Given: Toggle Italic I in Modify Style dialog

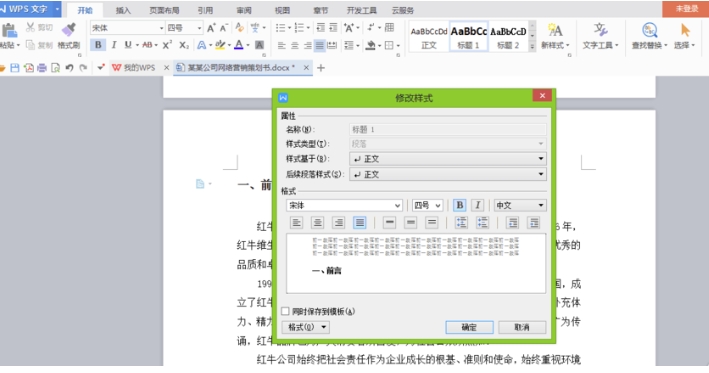Looking at the screenshot, I should [477, 205].
